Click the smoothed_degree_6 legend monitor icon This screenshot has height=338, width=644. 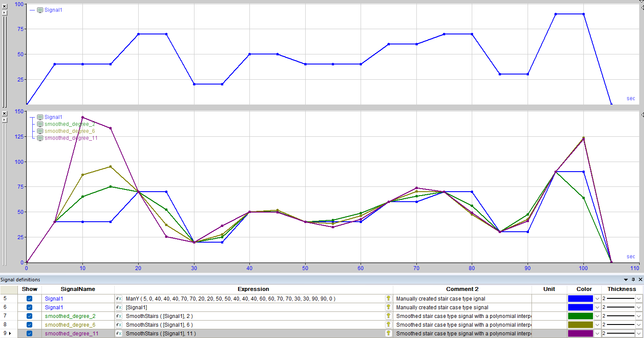(x=40, y=131)
